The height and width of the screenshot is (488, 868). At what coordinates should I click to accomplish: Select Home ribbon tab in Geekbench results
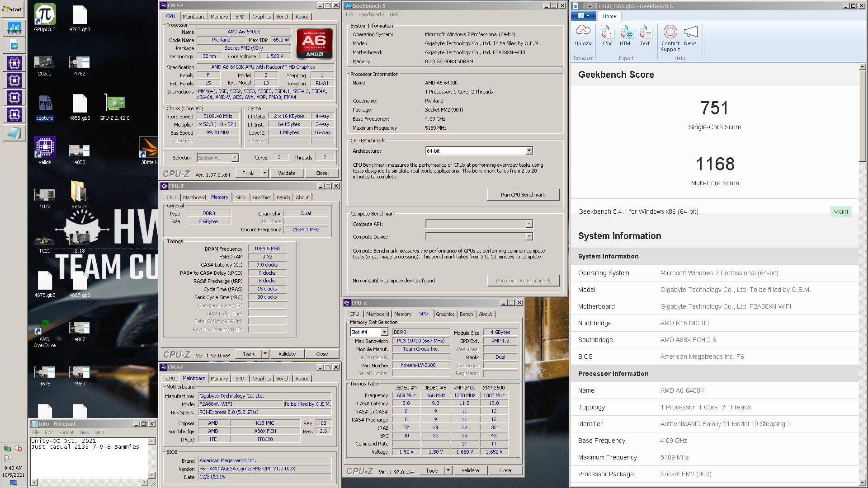click(x=609, y=16)
